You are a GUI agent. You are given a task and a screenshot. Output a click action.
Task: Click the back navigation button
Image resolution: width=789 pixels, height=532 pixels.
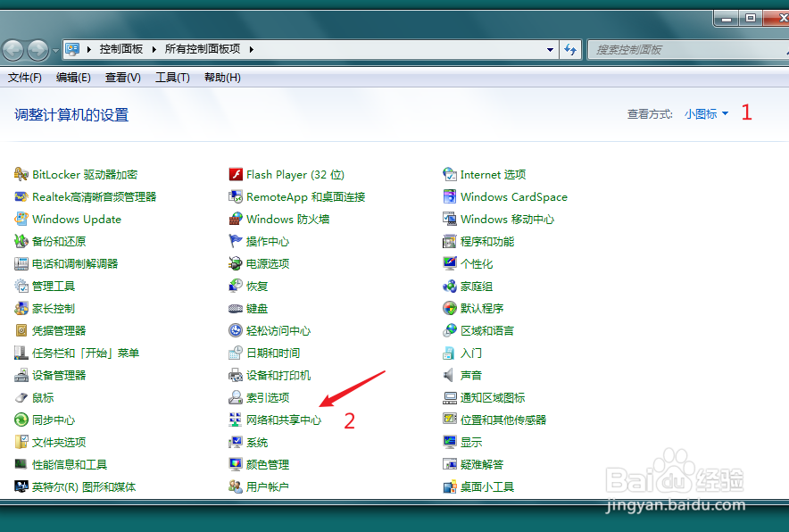12,50
